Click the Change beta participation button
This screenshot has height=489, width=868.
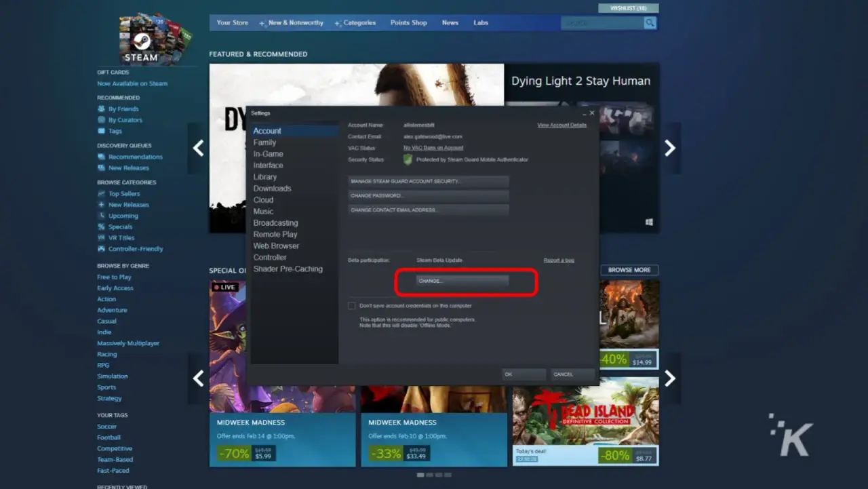[x=462, y=281]
